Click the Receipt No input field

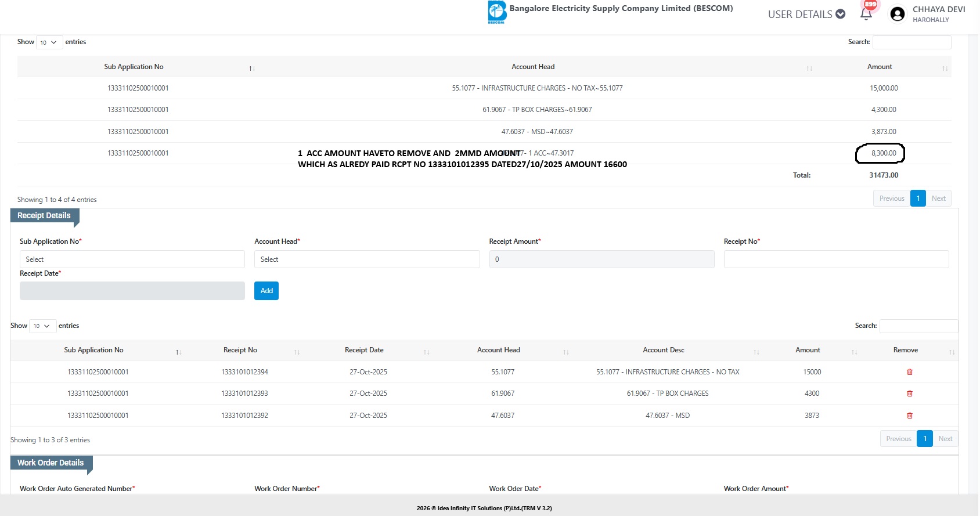tap(835, 259)
